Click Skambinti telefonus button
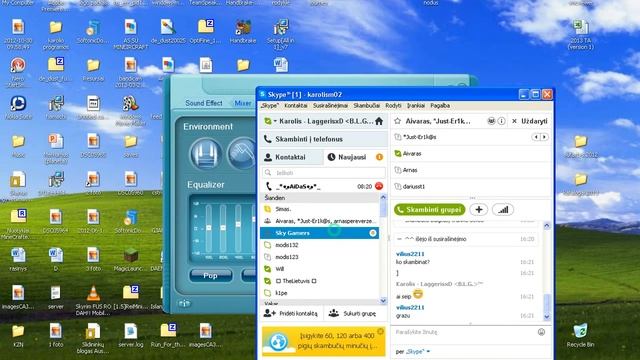The width and height of the screenshot is (640, 360). tap(324, 139)
